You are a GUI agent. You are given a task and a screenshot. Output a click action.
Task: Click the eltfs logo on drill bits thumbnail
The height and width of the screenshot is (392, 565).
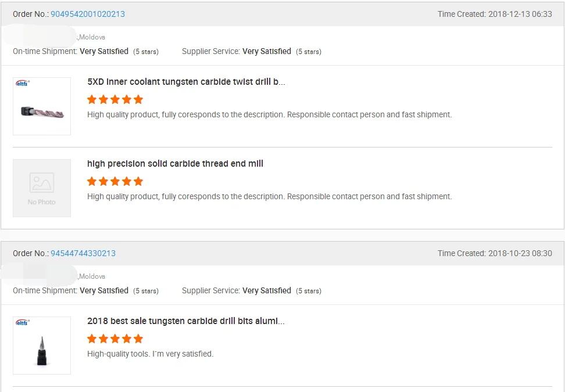tap(23, 322)
